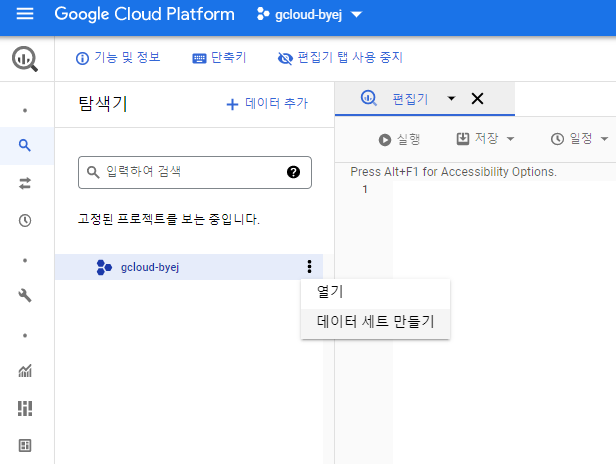Open the 저장 save dropdown

point(486,139)
